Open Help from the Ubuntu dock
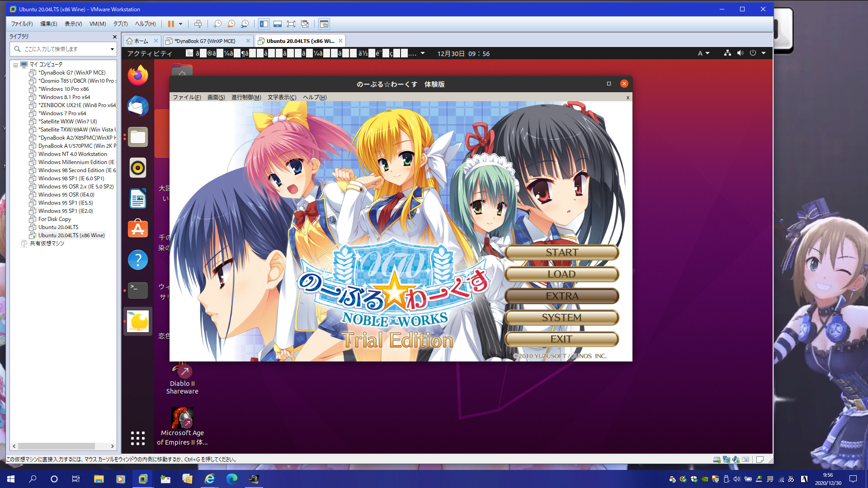 (x=138, y=260)
